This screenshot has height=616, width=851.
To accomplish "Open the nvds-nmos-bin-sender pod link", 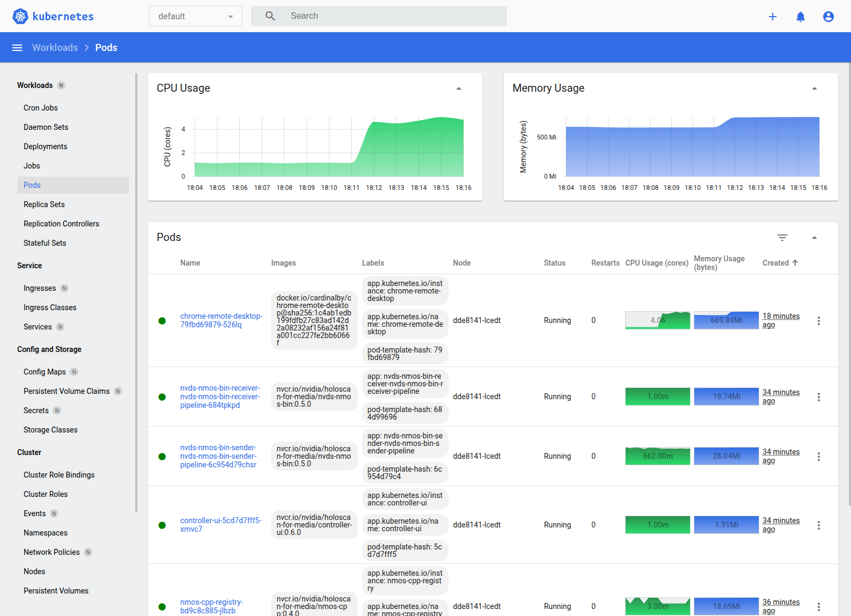I will tap(218, 456).
